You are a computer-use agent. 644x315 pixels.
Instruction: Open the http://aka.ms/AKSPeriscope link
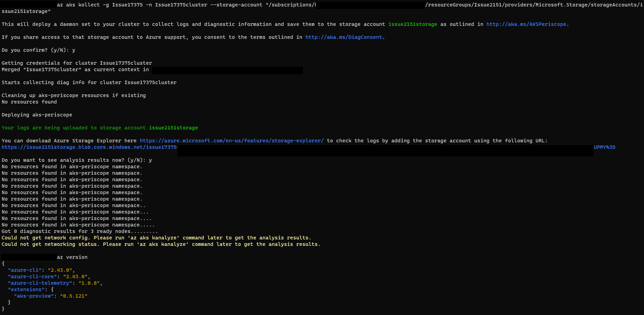click(x=526, y=24)
